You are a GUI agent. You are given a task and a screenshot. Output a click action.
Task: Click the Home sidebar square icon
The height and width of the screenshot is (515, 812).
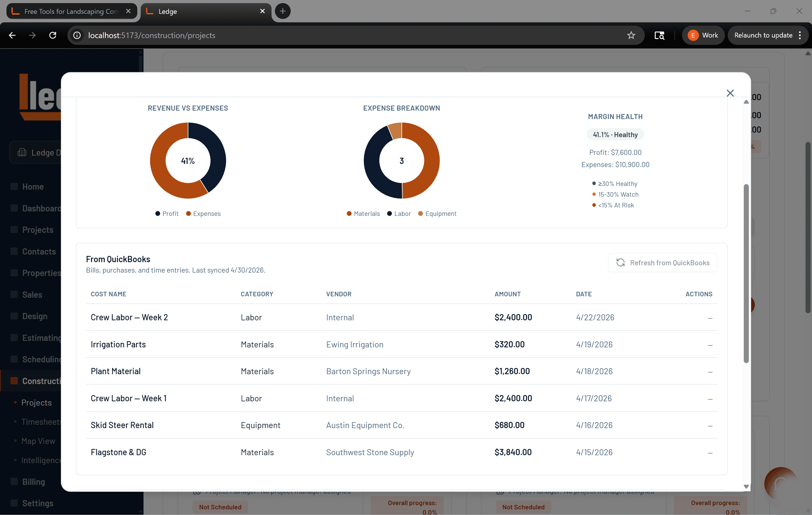tap(14, 187)
